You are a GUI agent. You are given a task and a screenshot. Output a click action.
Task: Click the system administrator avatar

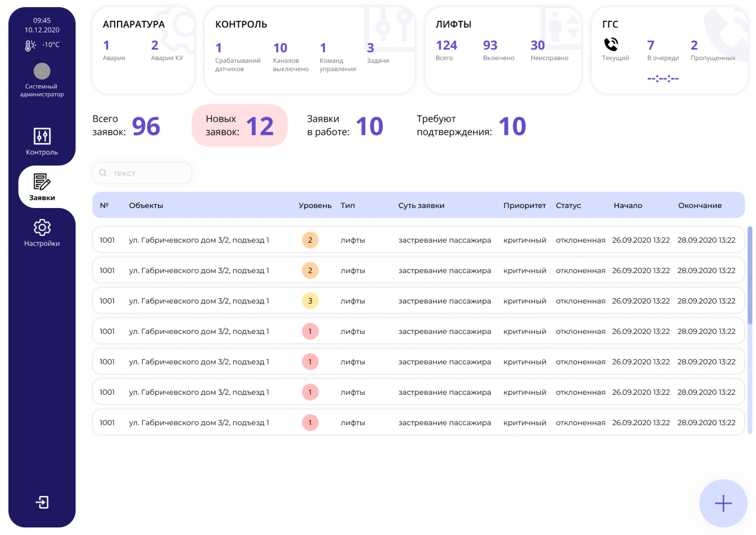[x=42, y=71]
